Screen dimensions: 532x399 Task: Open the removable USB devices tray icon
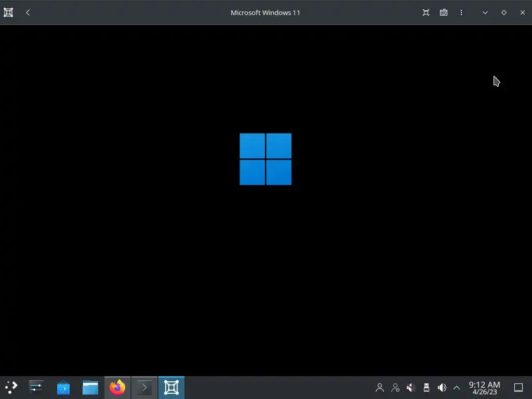(x=427, y=388)
